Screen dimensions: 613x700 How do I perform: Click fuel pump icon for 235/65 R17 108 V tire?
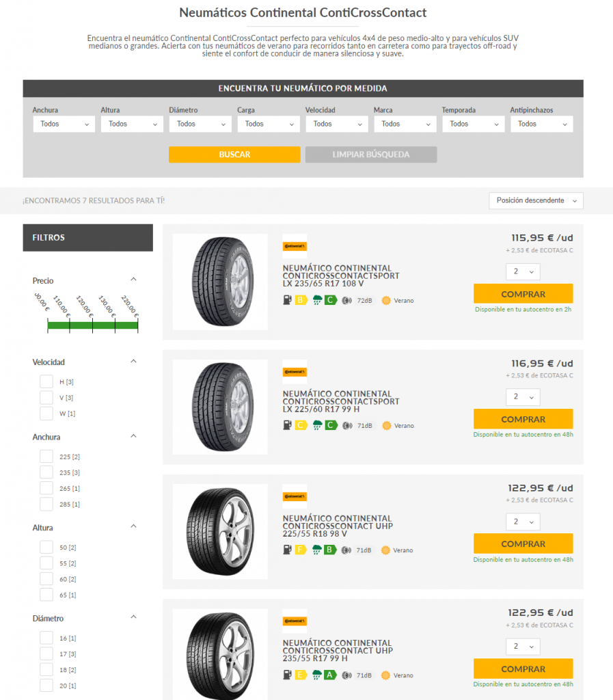[x=287, y=300]
